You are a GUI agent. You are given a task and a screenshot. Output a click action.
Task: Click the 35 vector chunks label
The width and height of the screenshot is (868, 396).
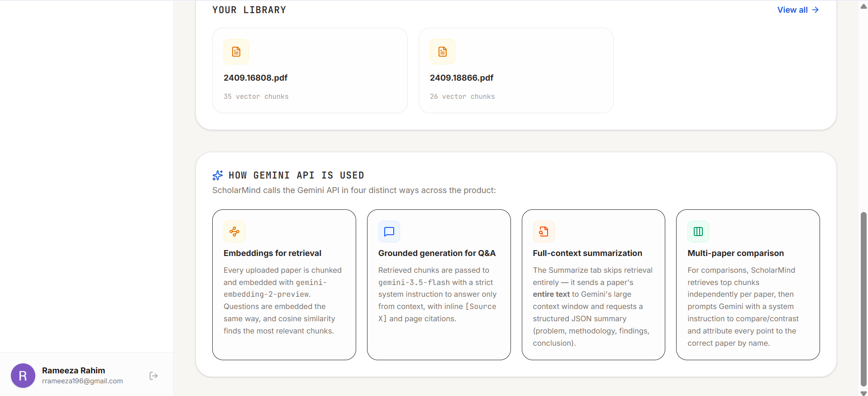(x=256, y=97)
